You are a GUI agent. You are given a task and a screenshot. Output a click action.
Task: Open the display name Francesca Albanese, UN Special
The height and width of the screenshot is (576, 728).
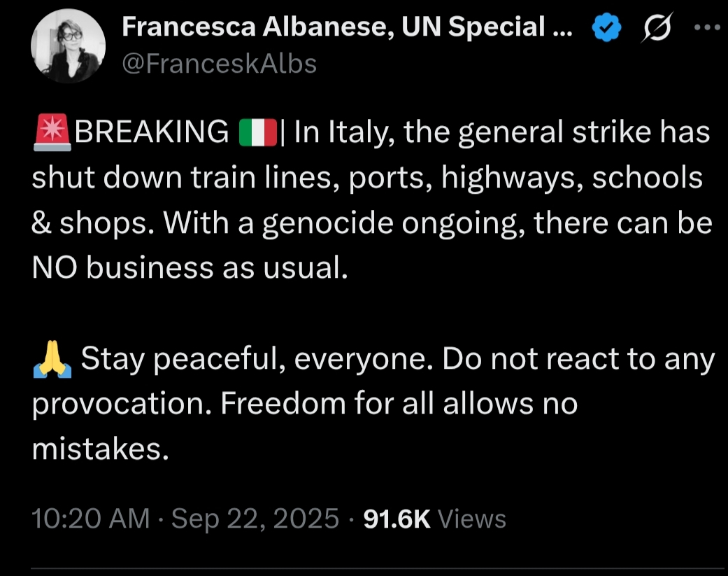click(x=347, y=27)
